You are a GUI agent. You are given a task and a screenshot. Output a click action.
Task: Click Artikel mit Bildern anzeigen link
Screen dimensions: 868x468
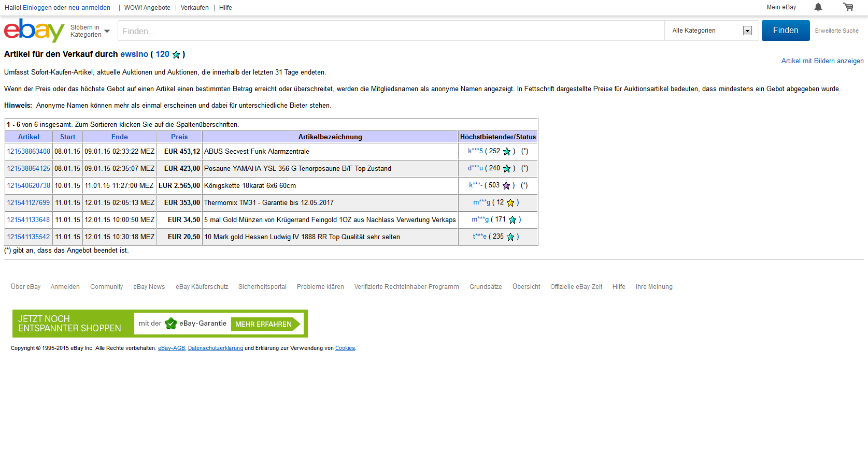[822, 61]
